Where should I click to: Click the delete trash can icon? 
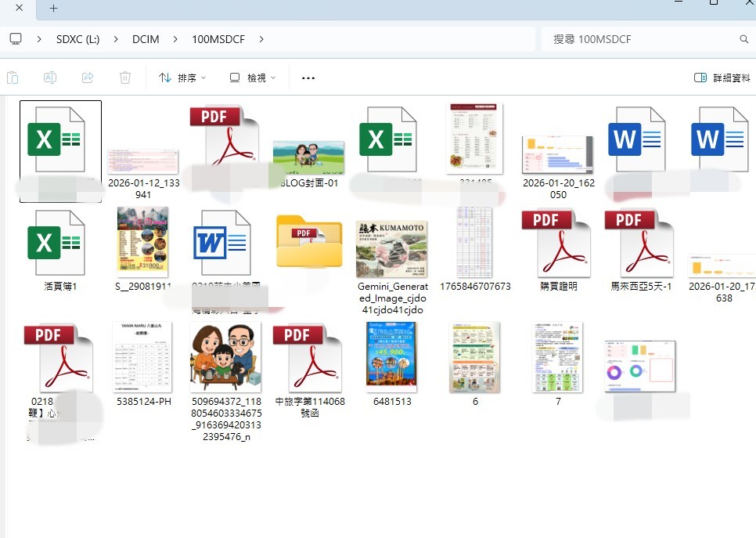pyautogui.click(x=125, y=78)
